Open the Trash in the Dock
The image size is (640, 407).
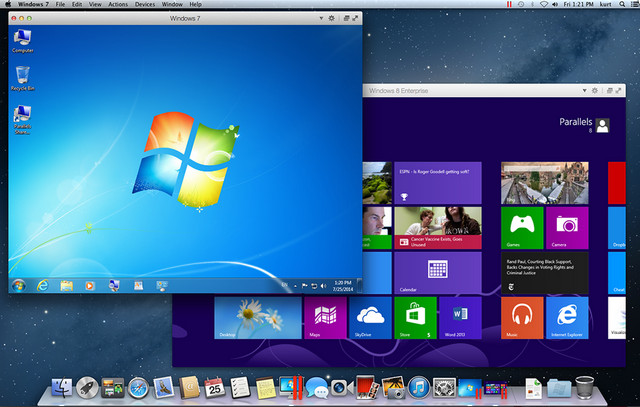click(584, 387)
